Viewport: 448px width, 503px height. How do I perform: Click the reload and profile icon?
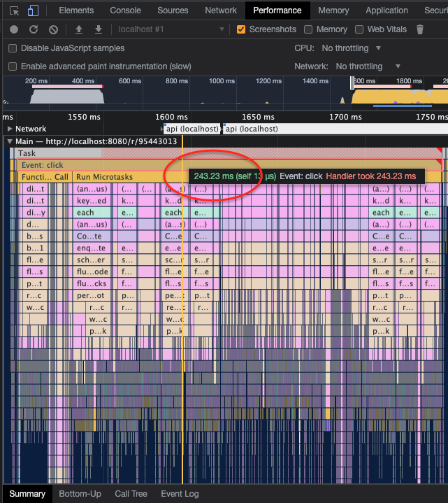[34, 29]
